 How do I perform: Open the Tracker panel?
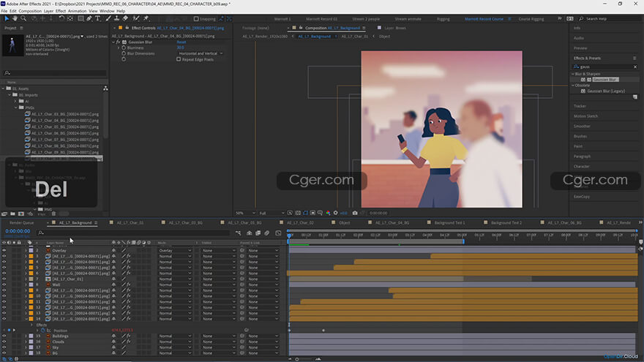tap(580, 106)
